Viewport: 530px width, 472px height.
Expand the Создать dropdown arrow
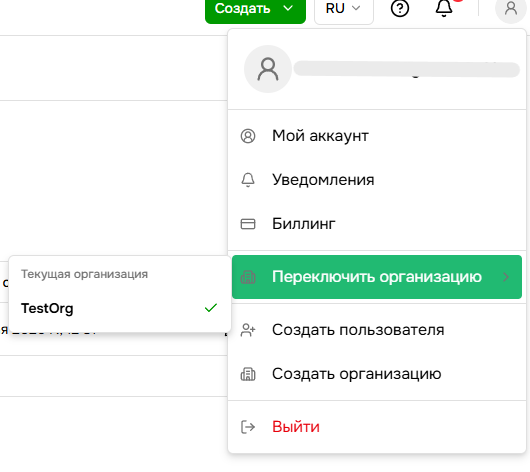(x=288, y=8)
